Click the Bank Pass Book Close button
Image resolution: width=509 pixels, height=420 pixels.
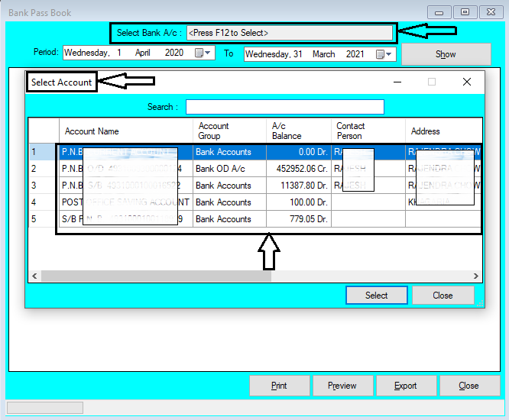pos(469,386)
